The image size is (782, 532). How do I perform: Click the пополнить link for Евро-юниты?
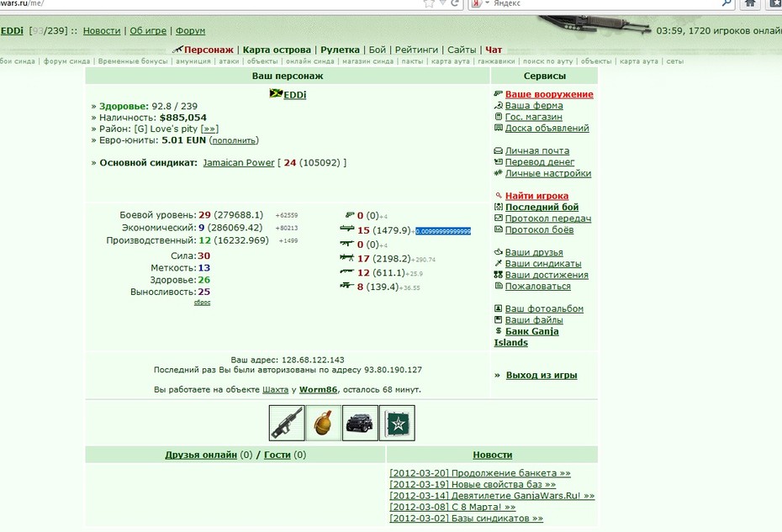pos(234,140)
